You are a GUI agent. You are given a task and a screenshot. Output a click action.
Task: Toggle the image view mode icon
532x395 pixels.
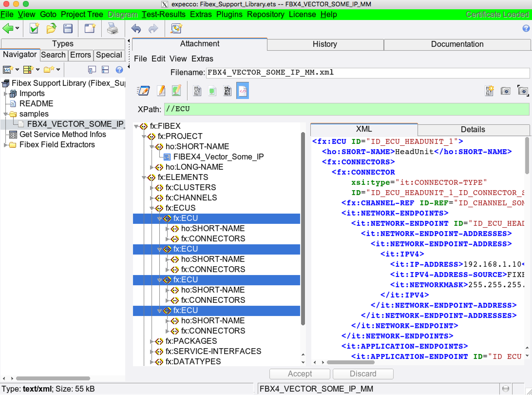pyautogui.click(x=212, y=91)
